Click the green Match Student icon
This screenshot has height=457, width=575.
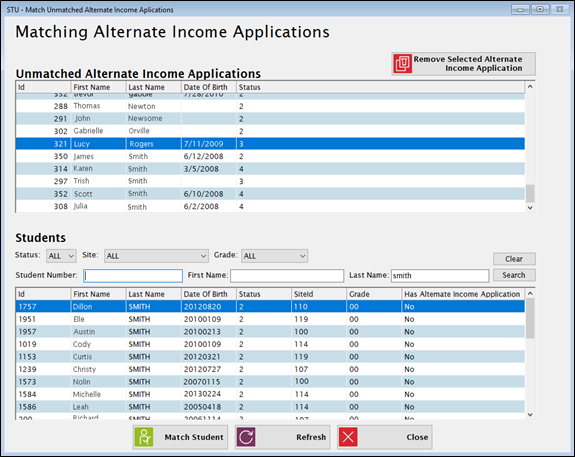click(144, 437)
